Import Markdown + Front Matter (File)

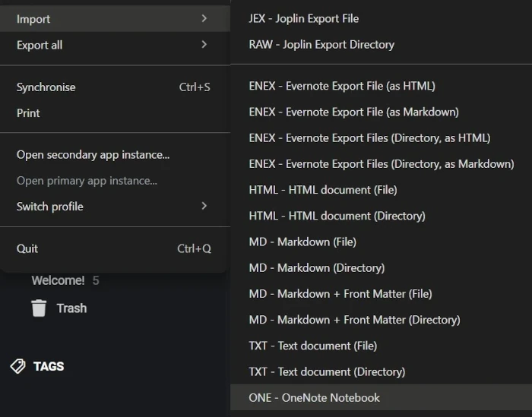[x=381, y=294]
